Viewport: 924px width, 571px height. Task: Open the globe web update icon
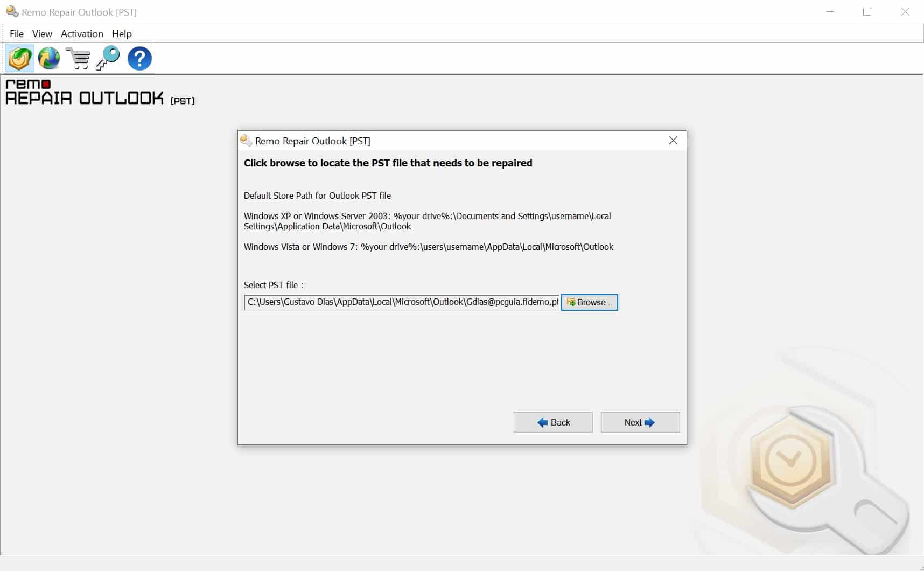[49, 58]
